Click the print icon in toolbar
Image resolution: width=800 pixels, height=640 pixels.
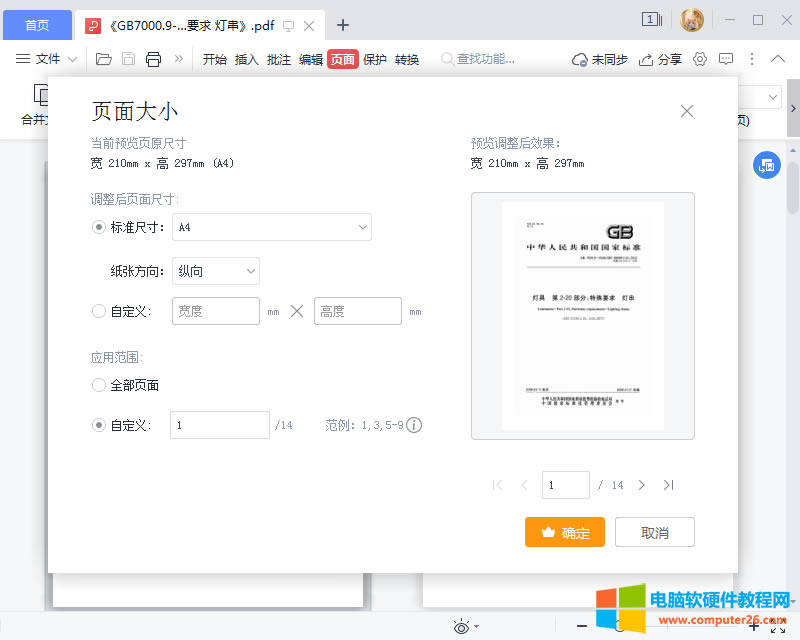(x=153, y=59)
